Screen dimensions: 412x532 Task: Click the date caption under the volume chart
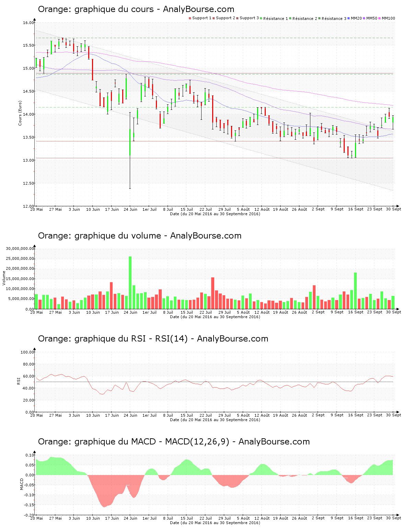click(215, 317)
